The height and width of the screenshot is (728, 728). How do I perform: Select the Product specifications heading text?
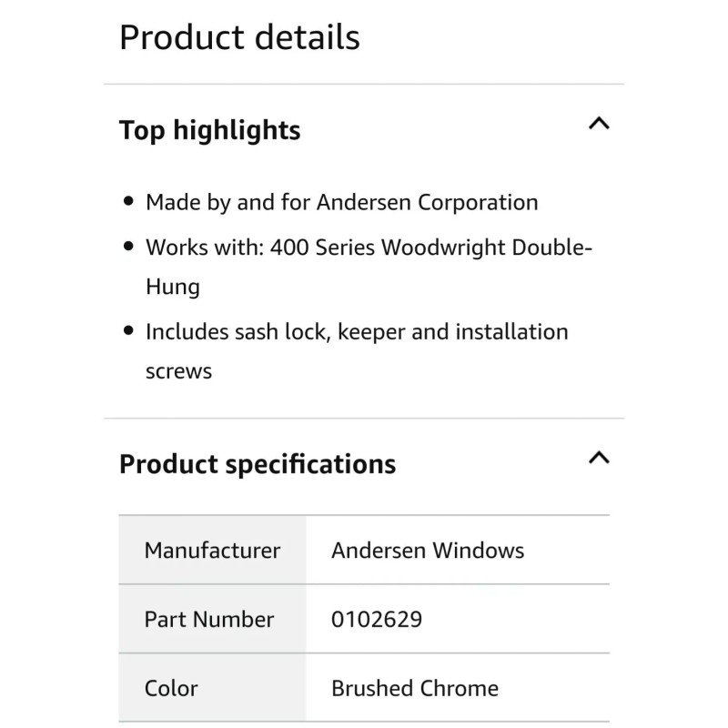click(258, 464)
